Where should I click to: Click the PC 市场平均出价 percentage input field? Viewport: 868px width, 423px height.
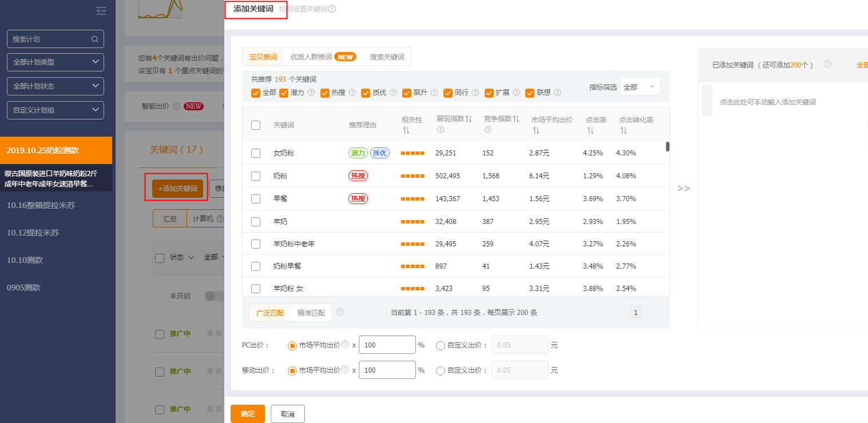click(387, 345)
